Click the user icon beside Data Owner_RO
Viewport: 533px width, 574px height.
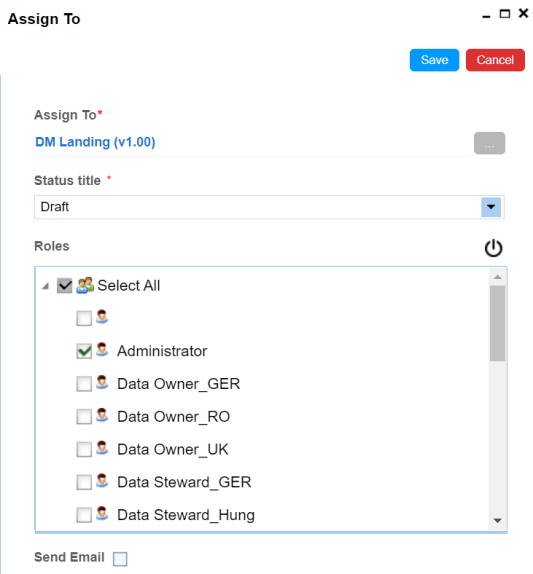point(102,415)
